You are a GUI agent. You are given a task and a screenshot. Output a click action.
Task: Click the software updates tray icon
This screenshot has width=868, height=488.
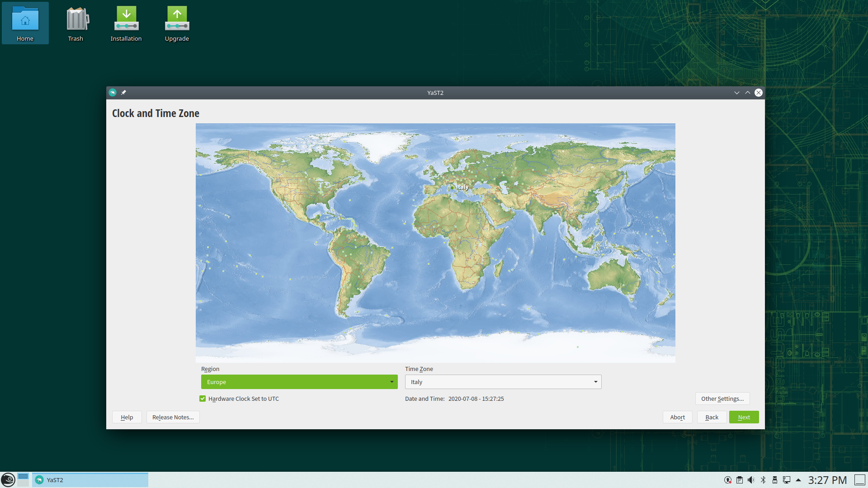[x=727, y=480]
